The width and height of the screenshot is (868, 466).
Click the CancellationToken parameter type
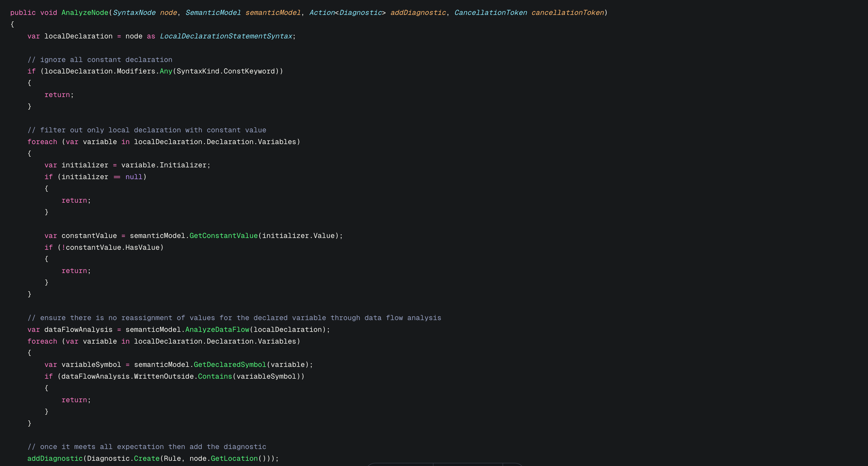[490, 13]
